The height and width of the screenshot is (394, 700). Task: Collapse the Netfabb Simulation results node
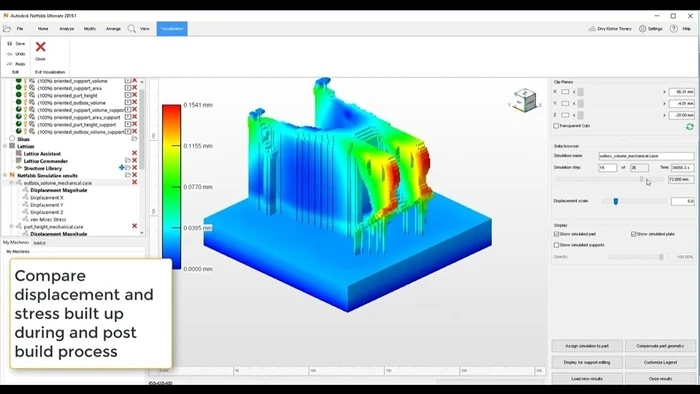click(x=5, y=175)
